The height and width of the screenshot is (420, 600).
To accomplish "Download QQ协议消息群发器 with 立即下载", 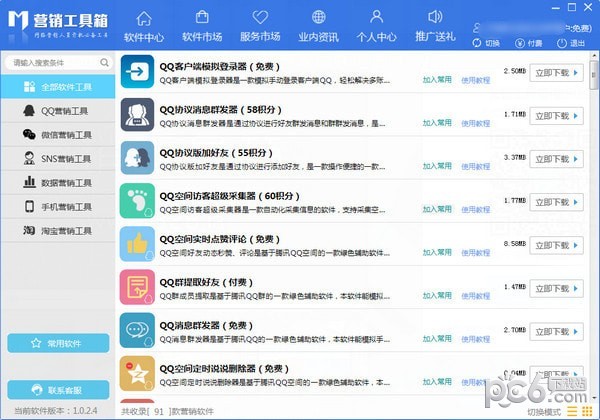I will pos(556,116).
